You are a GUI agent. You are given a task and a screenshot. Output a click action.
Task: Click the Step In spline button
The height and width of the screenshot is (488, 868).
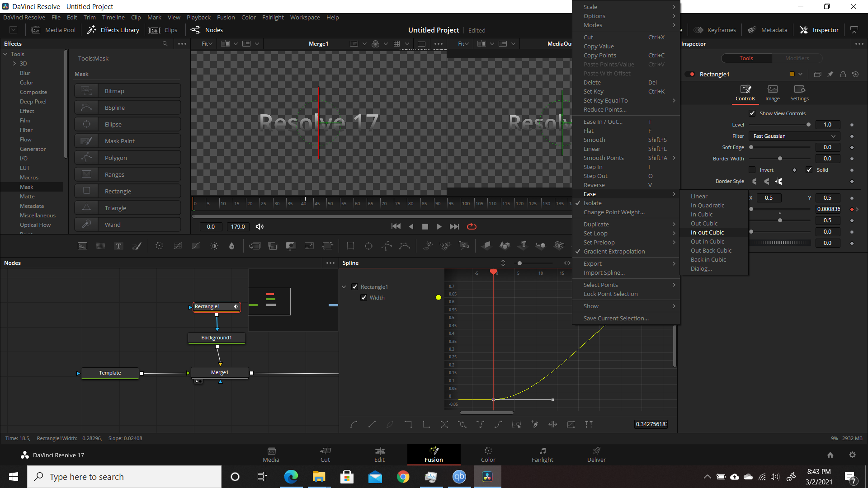coord(408,424)
